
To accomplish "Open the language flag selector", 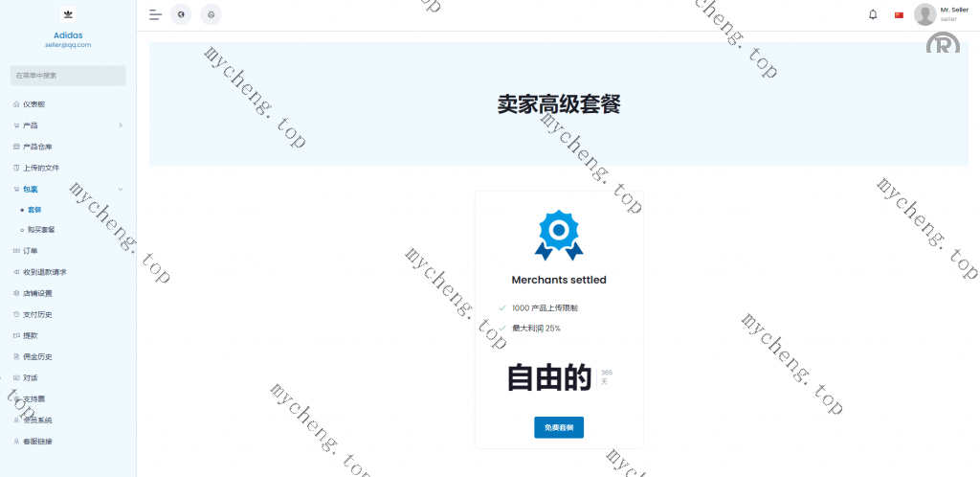I will [x=899, y=14].
